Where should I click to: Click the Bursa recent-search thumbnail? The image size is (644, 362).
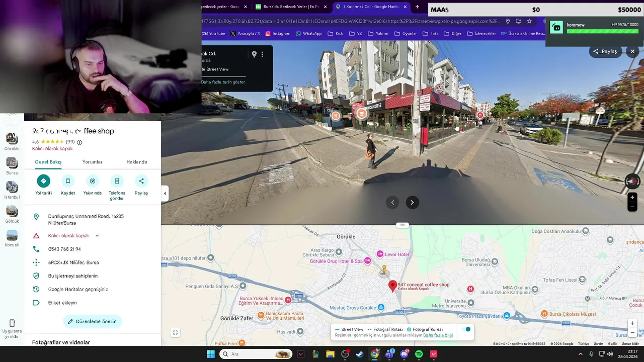[12, 163]
